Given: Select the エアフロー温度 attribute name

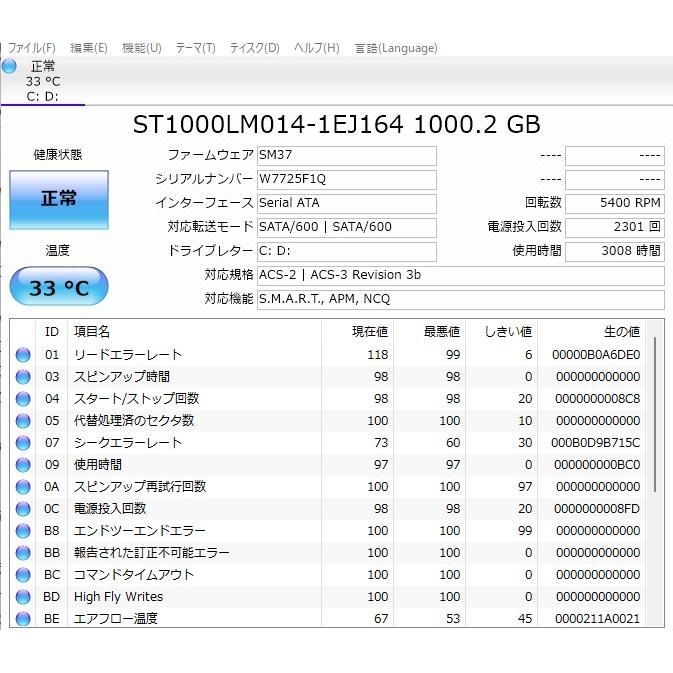Looking at the screenshot, I should pos(116,618).
